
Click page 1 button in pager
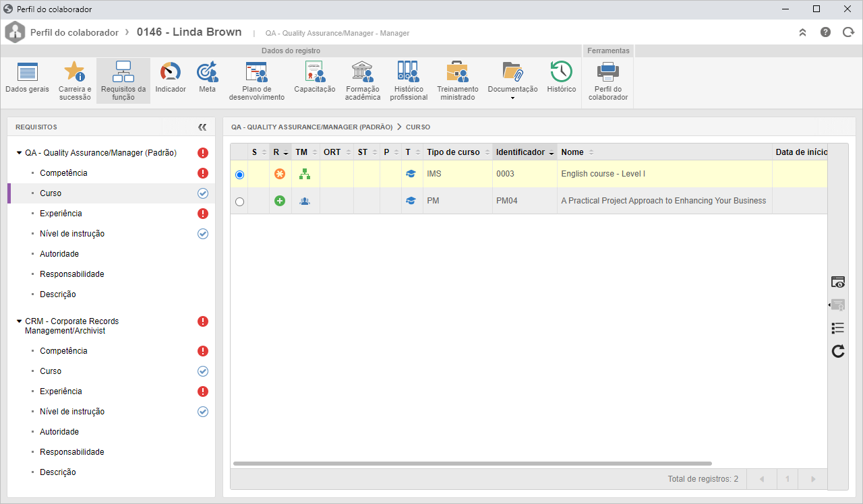click(787, 479)
